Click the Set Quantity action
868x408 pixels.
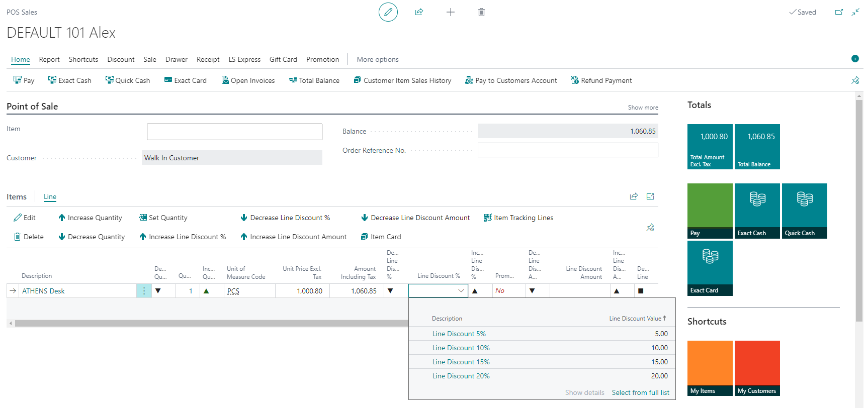pyautogui.click(x=163, y=218)
